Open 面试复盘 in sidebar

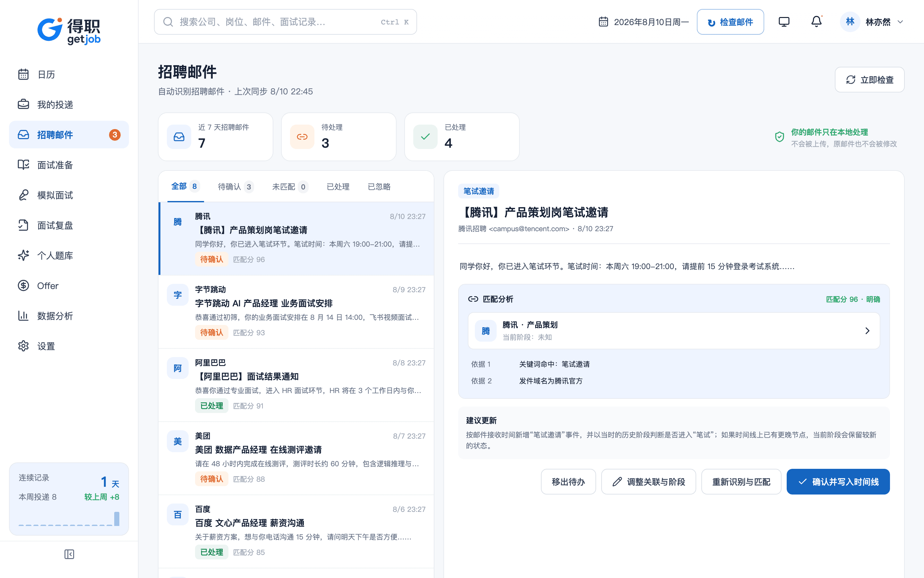[69, 225]
